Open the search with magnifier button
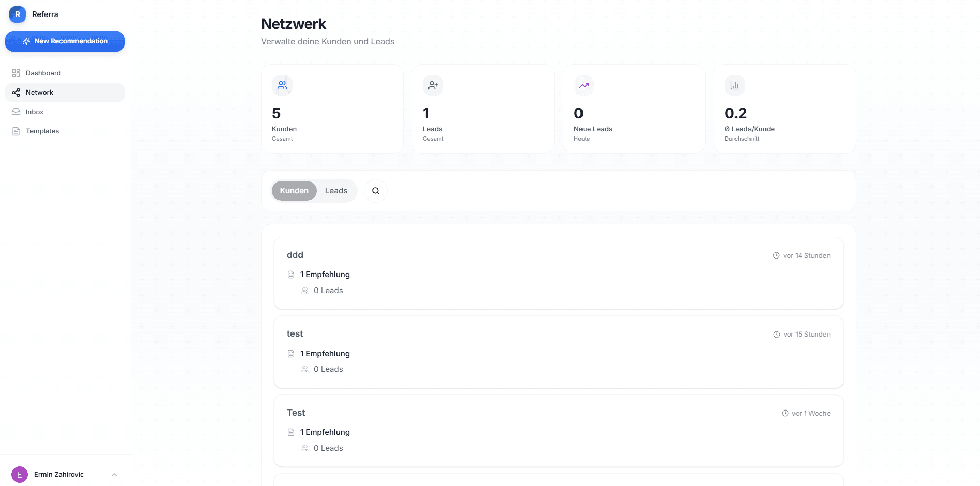 376,191
